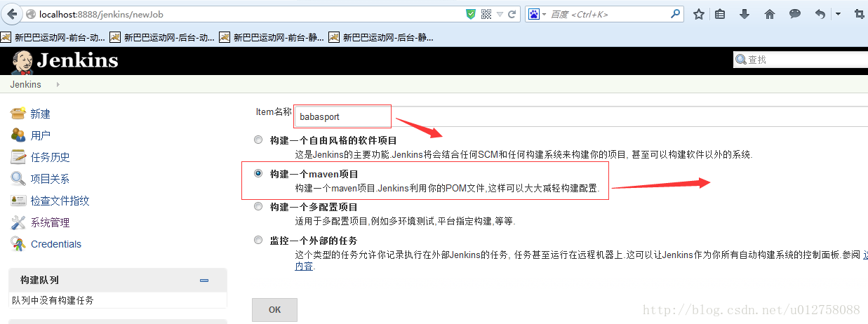
Task: Open 任务历史 in the sidebar
Action: pos(50,157)
